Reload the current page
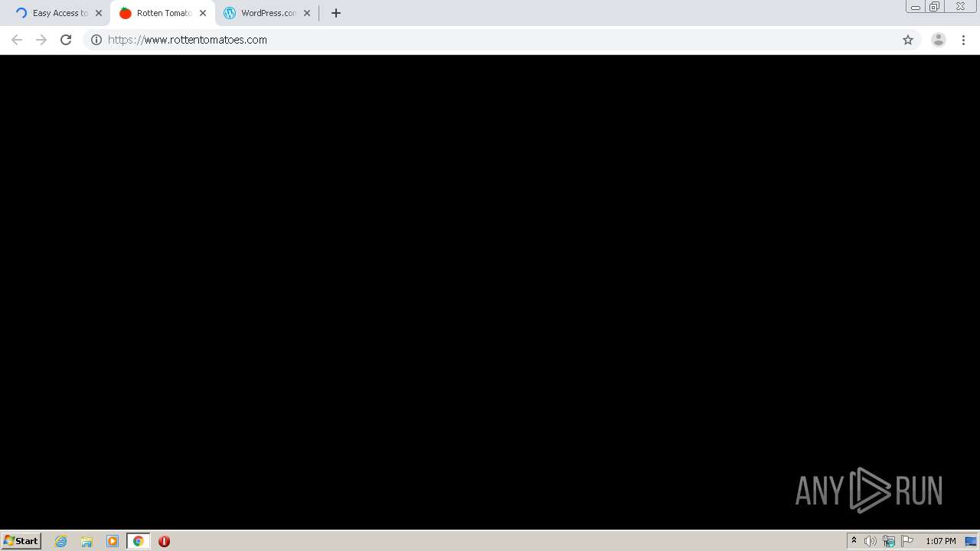 [x=66, y=40]
